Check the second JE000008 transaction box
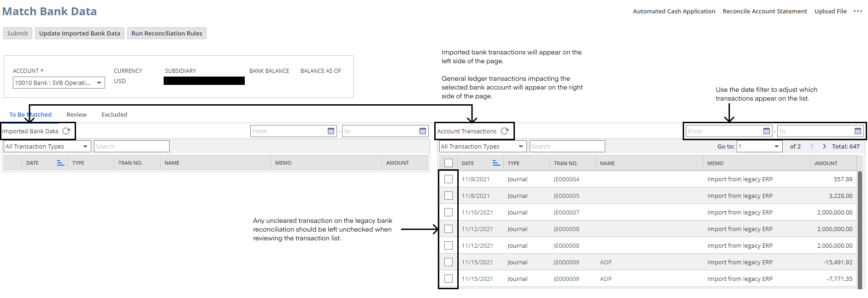This screenshot has height=298, width=868. coord(449,245)
